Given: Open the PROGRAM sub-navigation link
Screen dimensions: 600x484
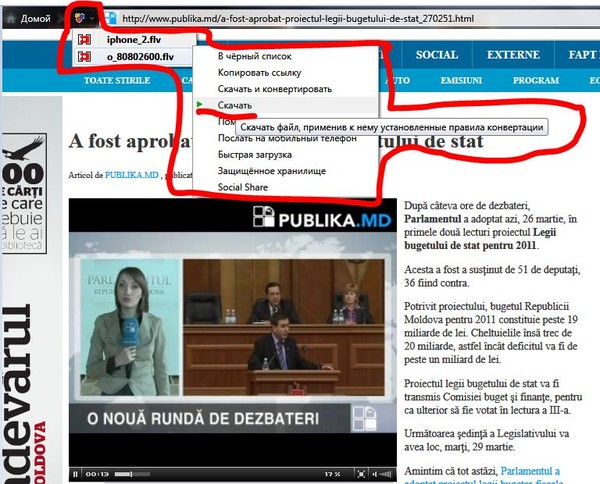Looking at the screenshot, I should coord(536,80).
